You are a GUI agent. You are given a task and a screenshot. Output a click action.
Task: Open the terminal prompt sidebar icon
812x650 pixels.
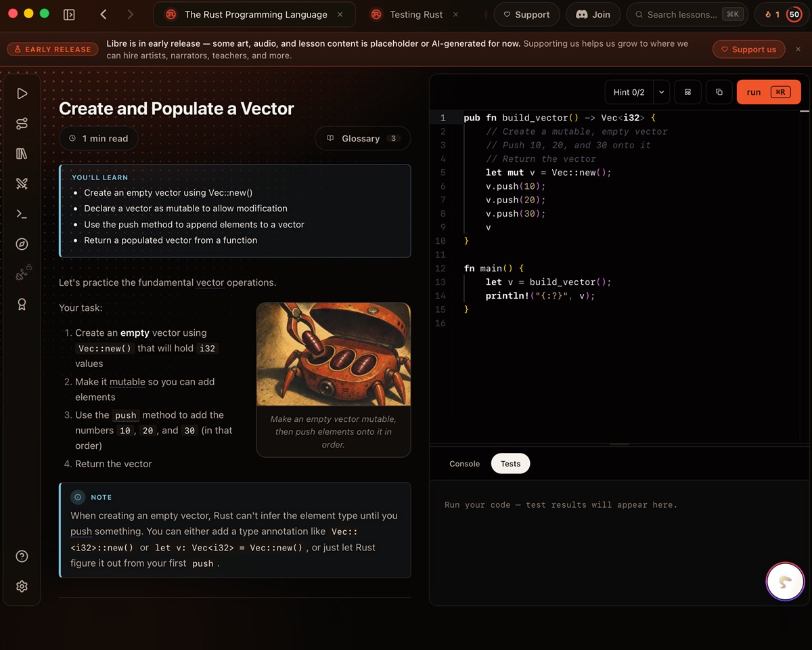pos(22,214)
